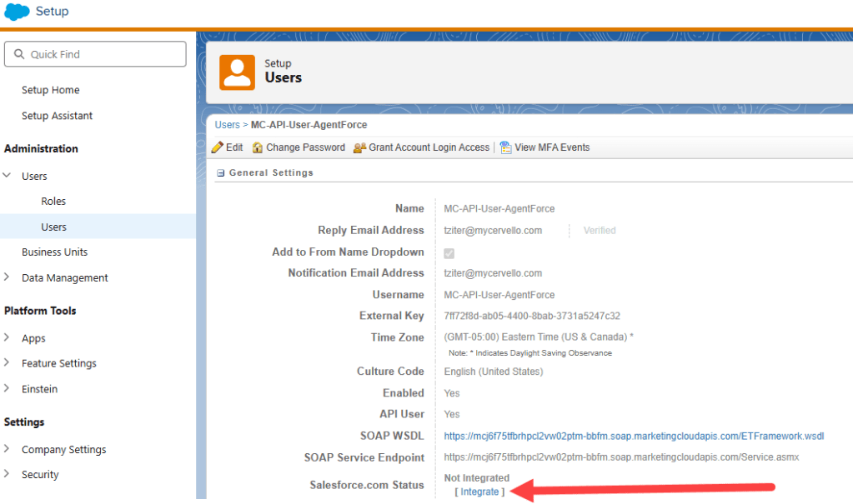Click the Edit pencil icon
The width and height of the screenshot is (853, 504).
(218, 147)
